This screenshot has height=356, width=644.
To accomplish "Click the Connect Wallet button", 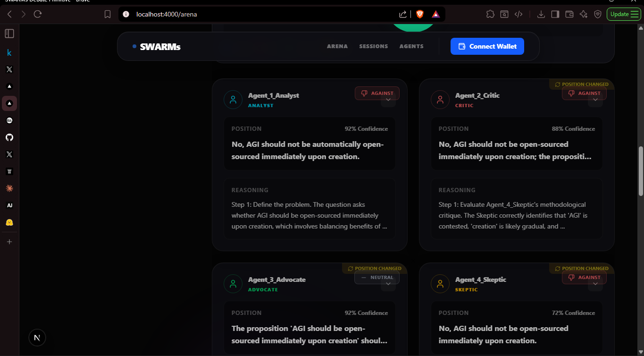I will [x=487, y=46].
